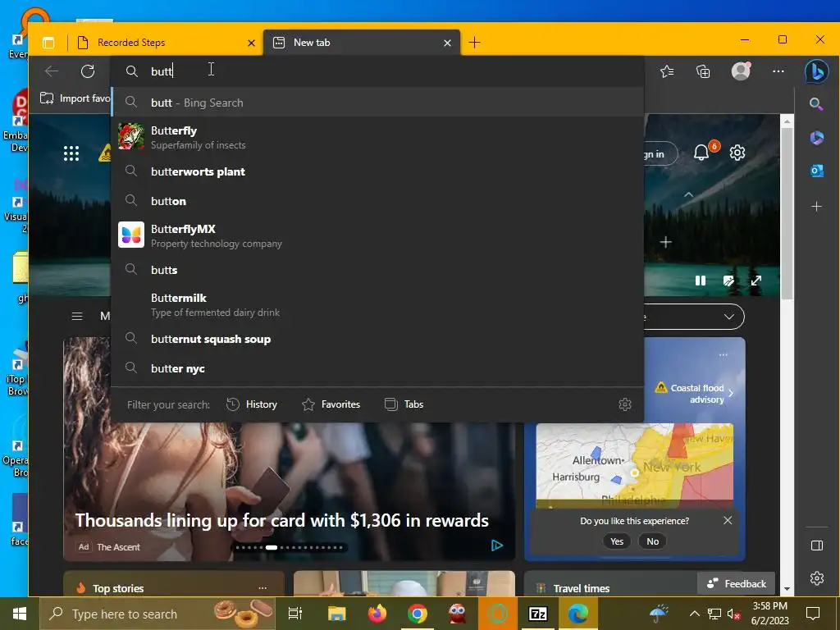The width and height of the screenshot is (840, 630).
Task: Pause the background video
Action: point(701,281)
